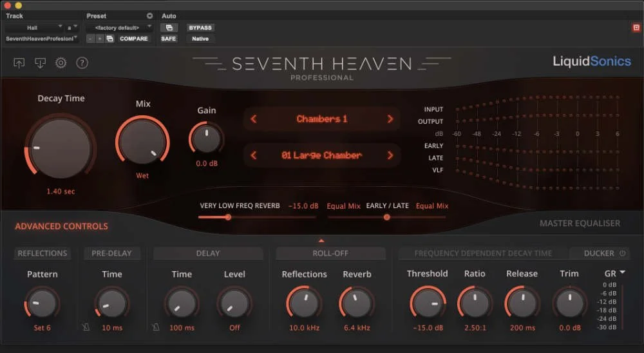Select the DUCKER section header

(x=599, y=254)
